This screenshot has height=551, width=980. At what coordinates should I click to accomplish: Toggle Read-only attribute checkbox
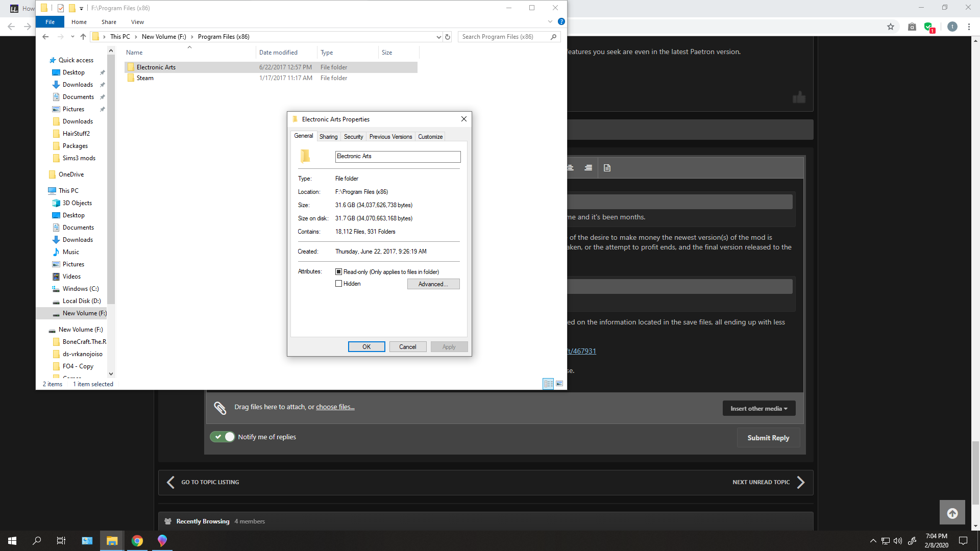[x=338, y=272]
